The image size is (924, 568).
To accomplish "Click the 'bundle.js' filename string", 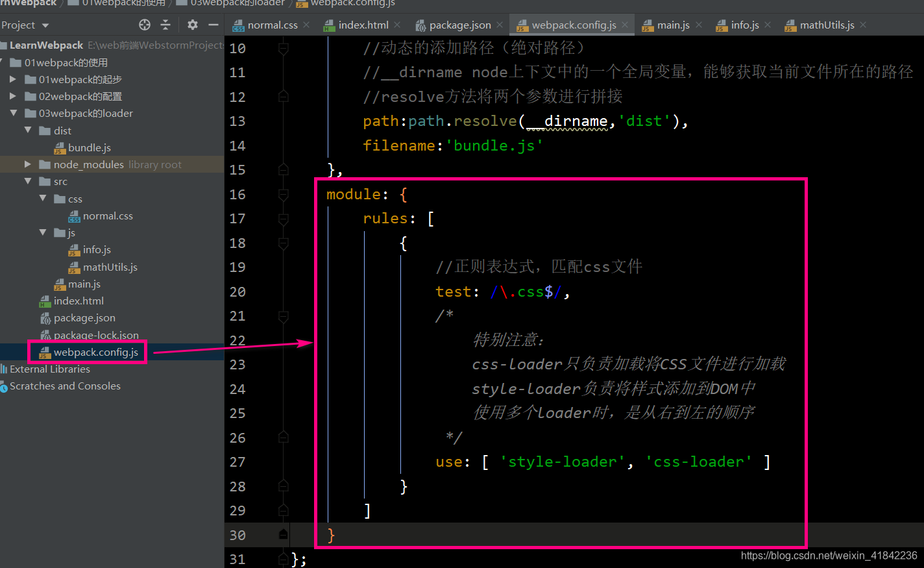I will pos(494,145).
